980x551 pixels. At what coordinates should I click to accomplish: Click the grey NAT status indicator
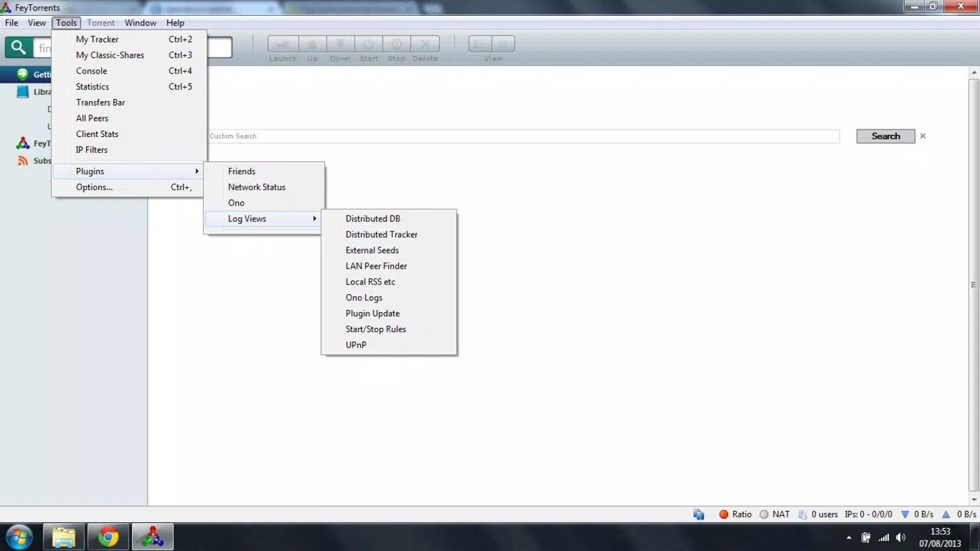pos(764,514)
